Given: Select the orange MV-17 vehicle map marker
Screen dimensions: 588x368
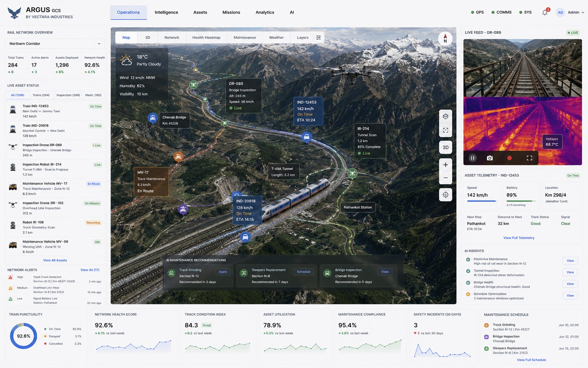Looking at the screenshot, I should point(178,157).
